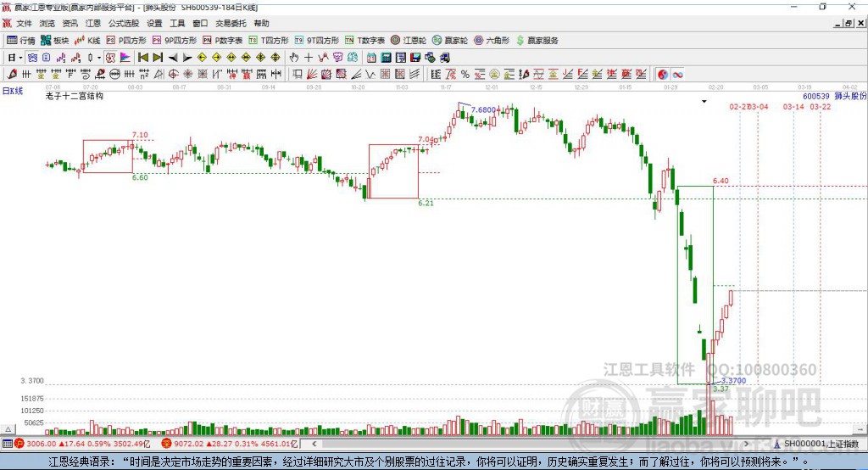Open the 浏览 menu
The image size is (868, 470).
point(47,23)
